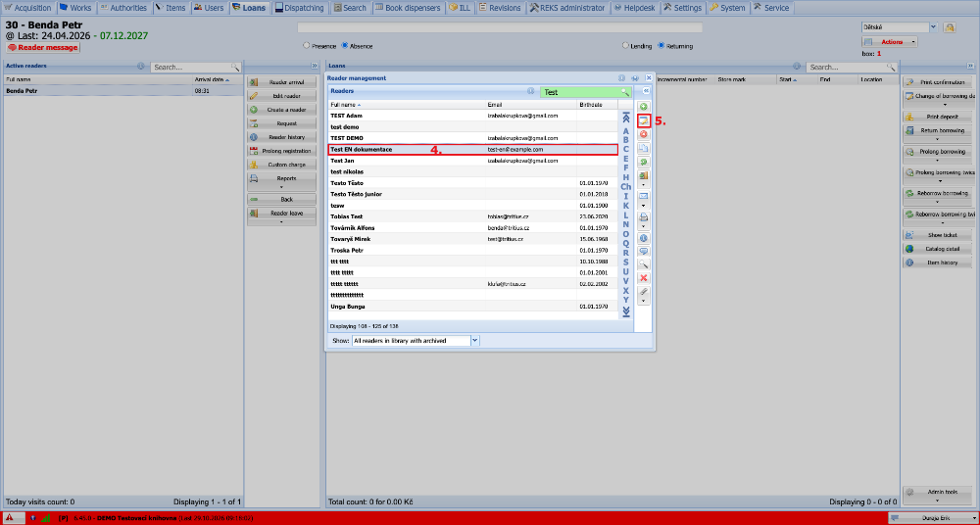Select the Returning radio button
This screenshot has width=980, height=525.
[x=661, y=46]
